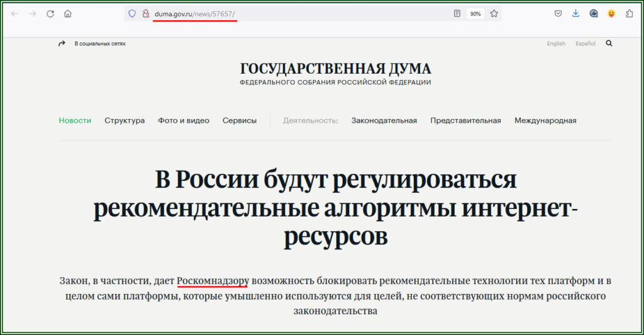Click the duma.gov.ru address bar URL

coord(195,14)
